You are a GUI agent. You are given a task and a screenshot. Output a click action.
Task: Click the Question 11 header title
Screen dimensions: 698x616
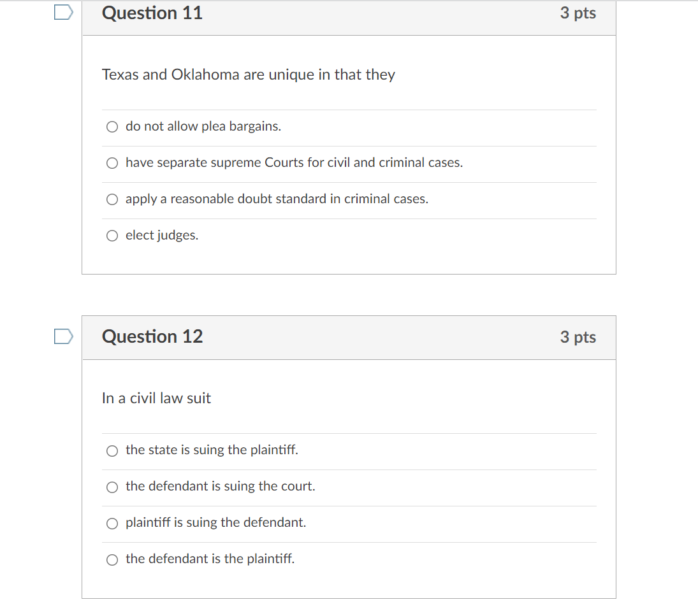tap(152, 13)
